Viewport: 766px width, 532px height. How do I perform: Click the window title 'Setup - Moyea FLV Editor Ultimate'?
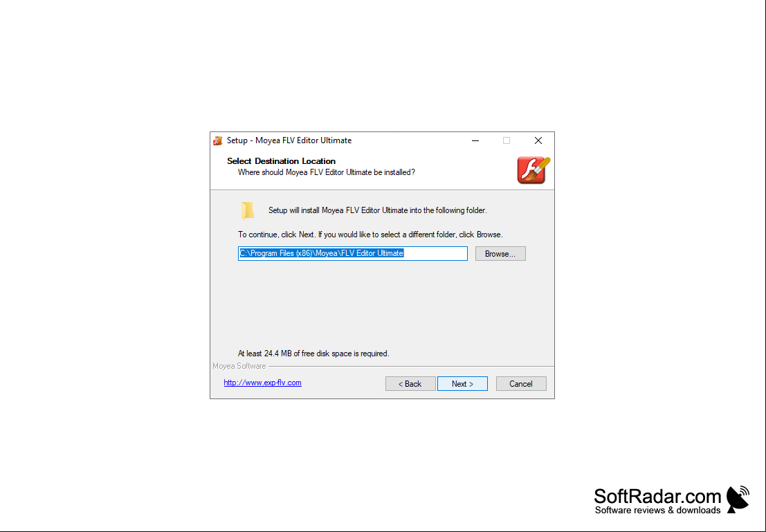(289, 140)
